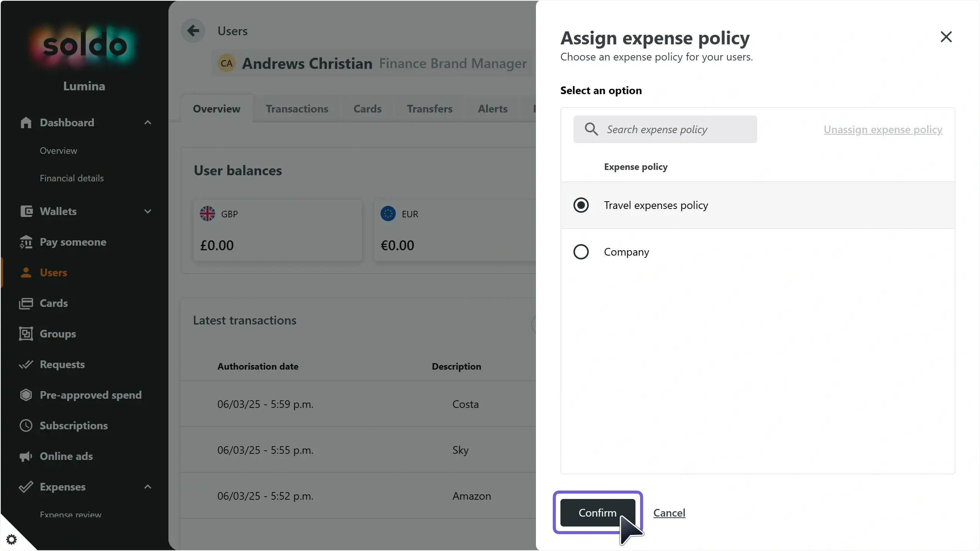Click the Soldo logo
980x551 pixels.
point(84,46)
